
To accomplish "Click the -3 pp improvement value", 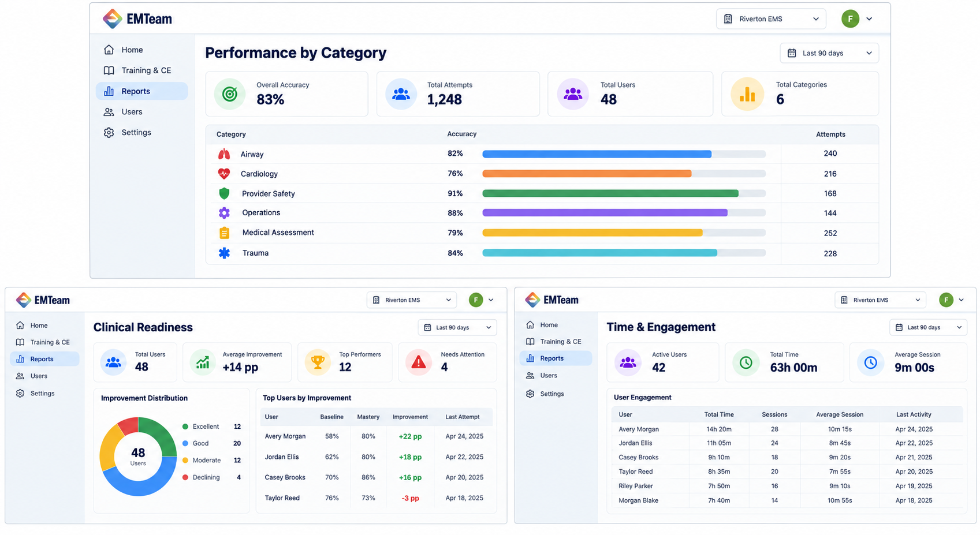I will [410, 498].
